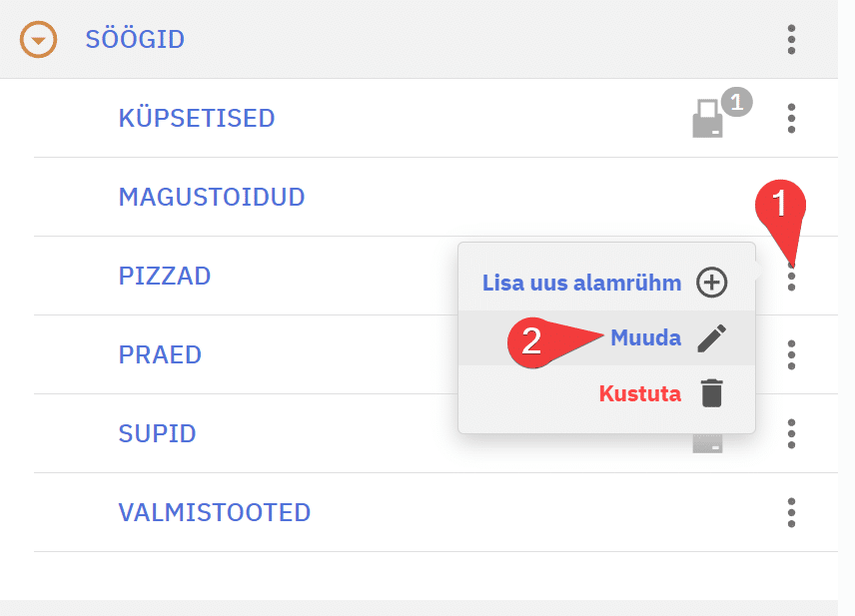Choose "Kustuta" to delete the group
Screen dimensions: 855x616
click(x=640, y=393)
